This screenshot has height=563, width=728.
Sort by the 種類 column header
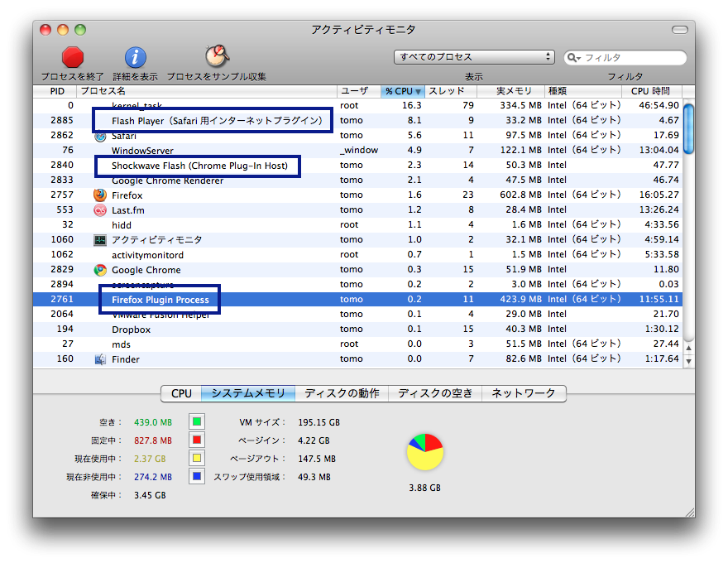point(583,91)
